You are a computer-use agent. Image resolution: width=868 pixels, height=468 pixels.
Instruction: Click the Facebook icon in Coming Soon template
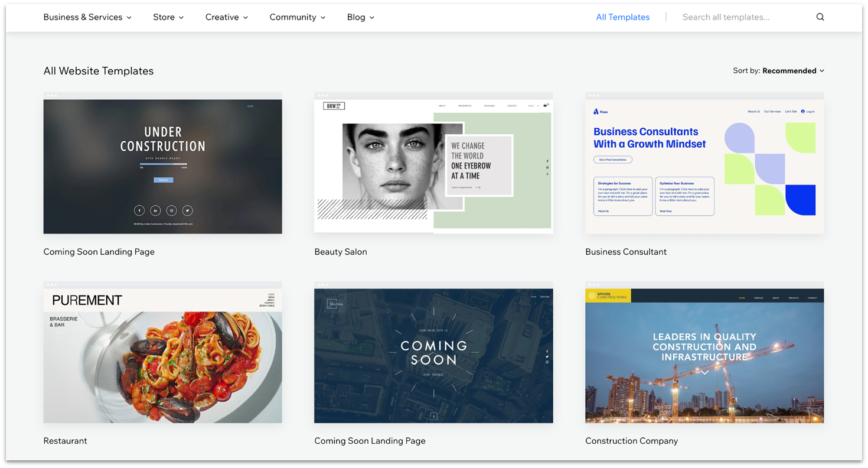tap(139, 210)
